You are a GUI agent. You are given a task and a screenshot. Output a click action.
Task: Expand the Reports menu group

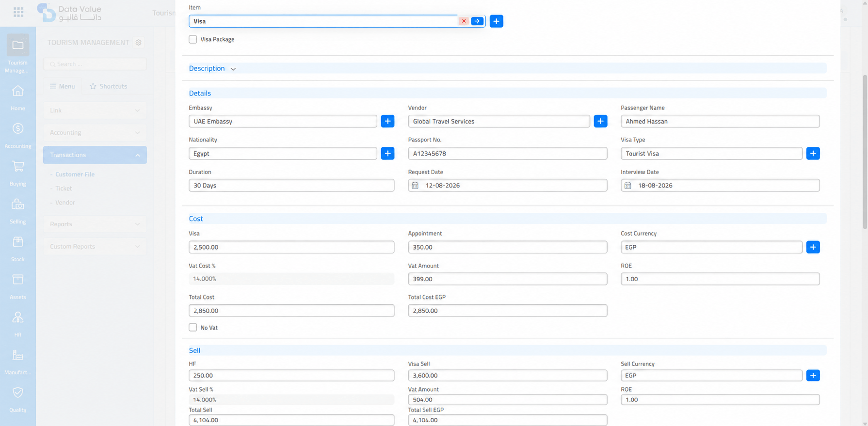tap(95, 224)
